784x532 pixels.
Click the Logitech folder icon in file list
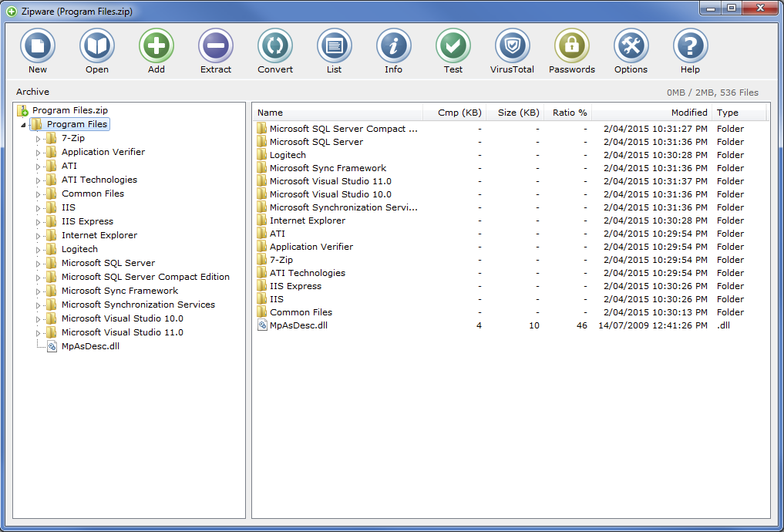262,155
